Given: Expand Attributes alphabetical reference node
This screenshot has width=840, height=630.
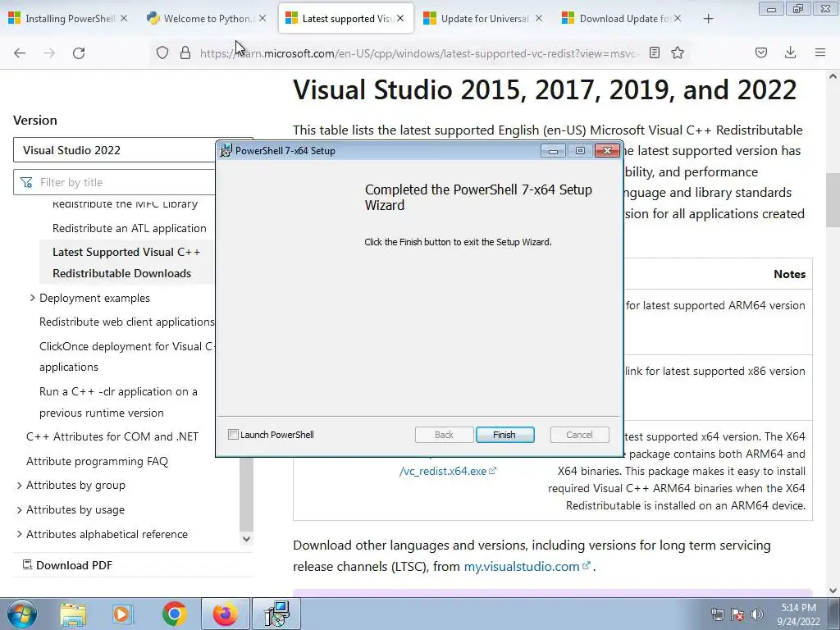Looking at the screenshot, I should point(20,534).
